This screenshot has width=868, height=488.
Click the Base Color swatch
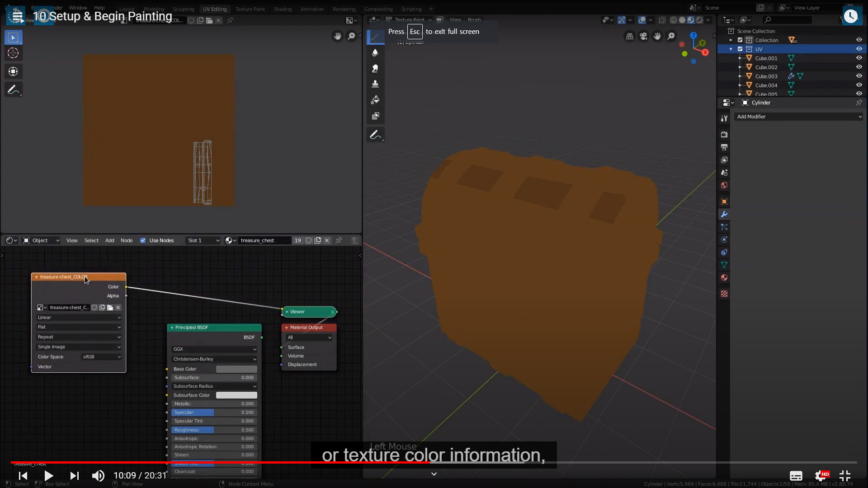pyautogui.click(x=236, y=369)
